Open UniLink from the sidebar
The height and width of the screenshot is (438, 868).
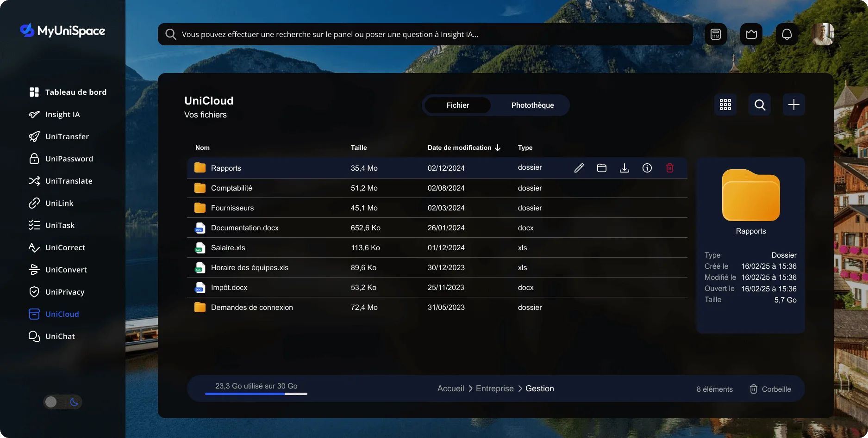[x=51, y=203]
